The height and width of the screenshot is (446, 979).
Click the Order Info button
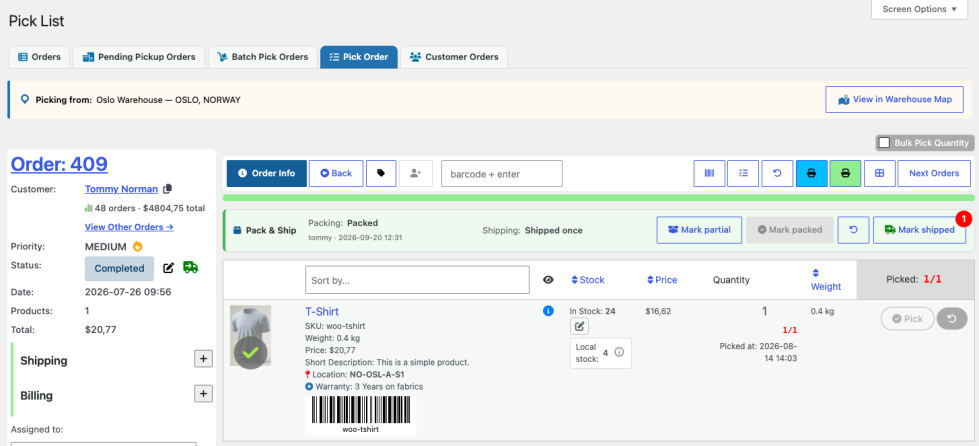point(267,174)
